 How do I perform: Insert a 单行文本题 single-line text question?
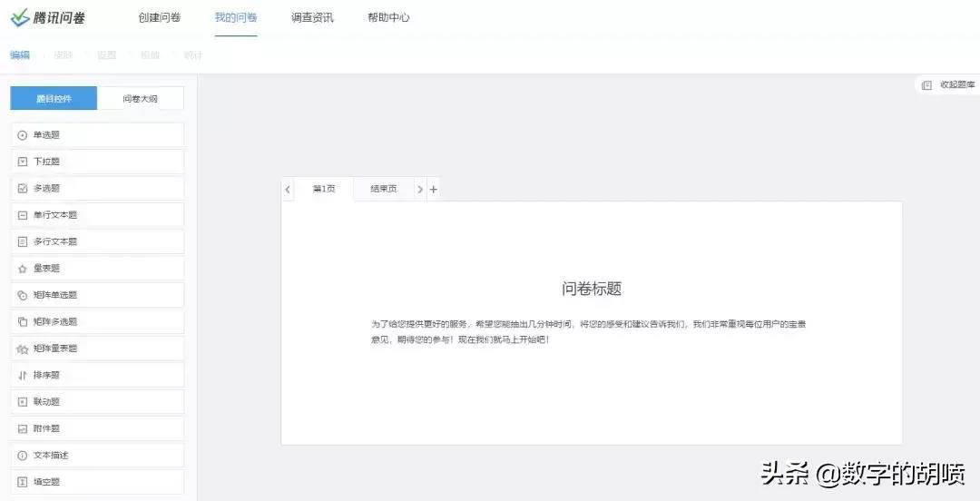tap(97, 215)
